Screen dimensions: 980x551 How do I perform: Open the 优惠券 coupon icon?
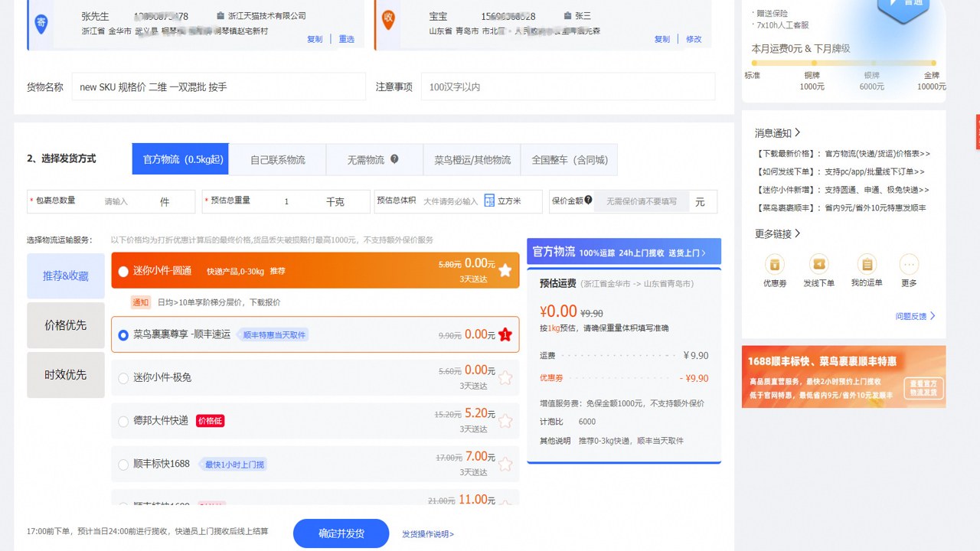point(775,264)
